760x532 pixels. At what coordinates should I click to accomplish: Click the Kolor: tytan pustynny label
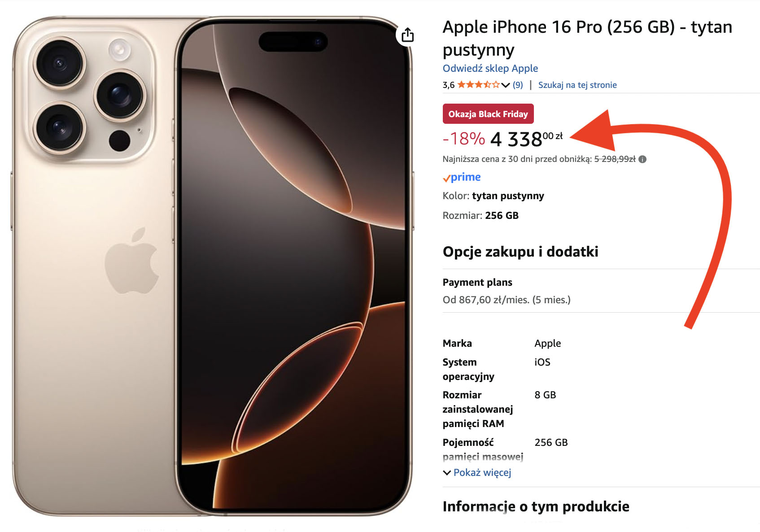[x=493, y=196]
